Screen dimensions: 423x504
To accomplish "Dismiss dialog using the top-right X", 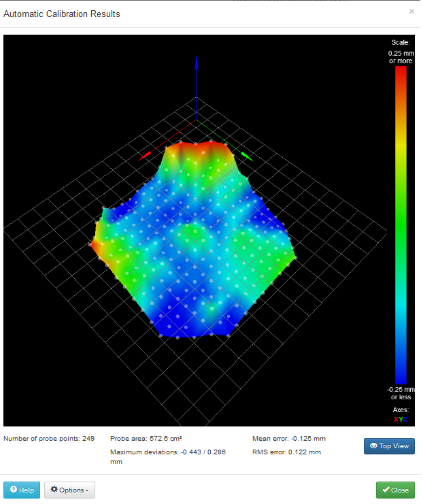I will [x=411, y=12].
